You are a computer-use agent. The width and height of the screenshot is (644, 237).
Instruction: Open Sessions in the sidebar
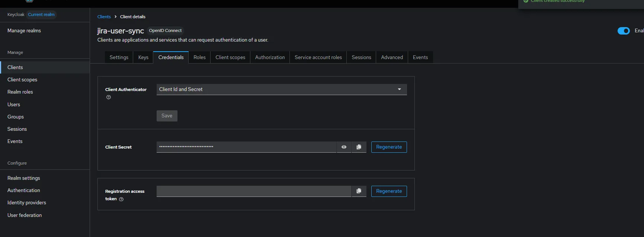pos(45,129)
